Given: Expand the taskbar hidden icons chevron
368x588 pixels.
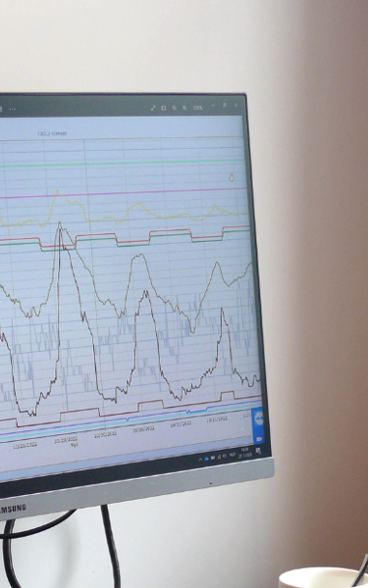Looking at the screenshot, I should click(x=200, y=459).
